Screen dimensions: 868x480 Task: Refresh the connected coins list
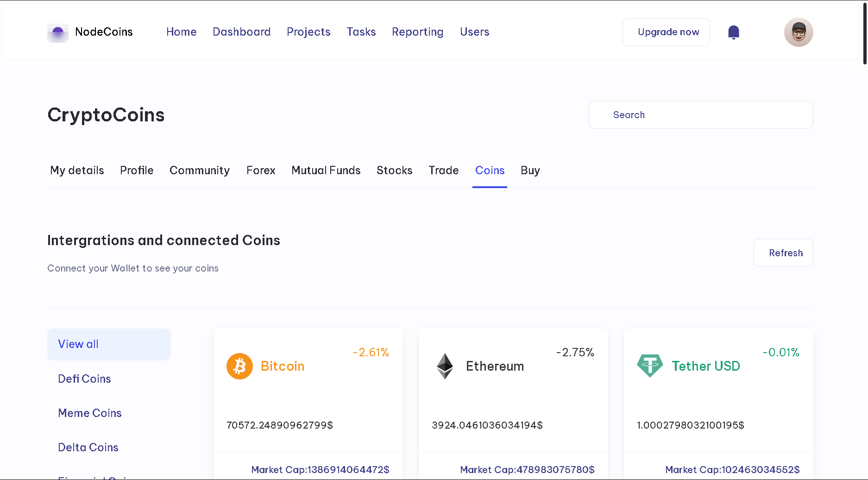coord(783,253)
